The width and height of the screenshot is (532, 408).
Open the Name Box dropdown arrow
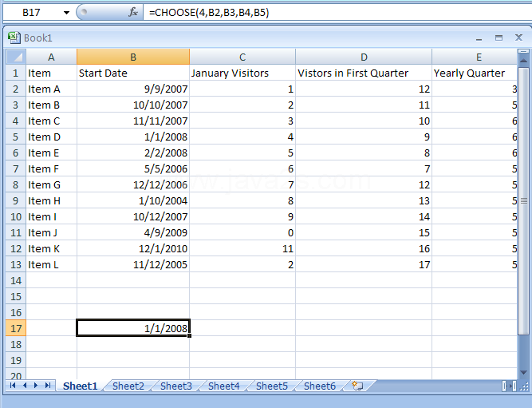(66, 13)
